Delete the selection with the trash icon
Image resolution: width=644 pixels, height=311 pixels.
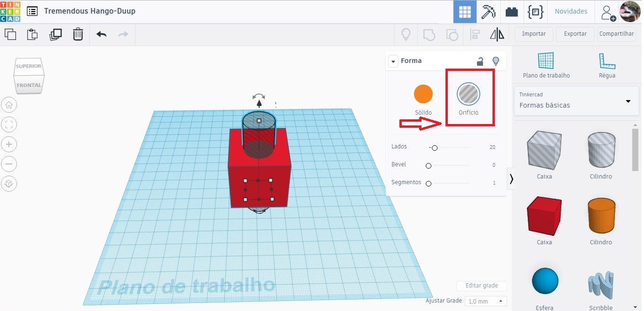78,34
